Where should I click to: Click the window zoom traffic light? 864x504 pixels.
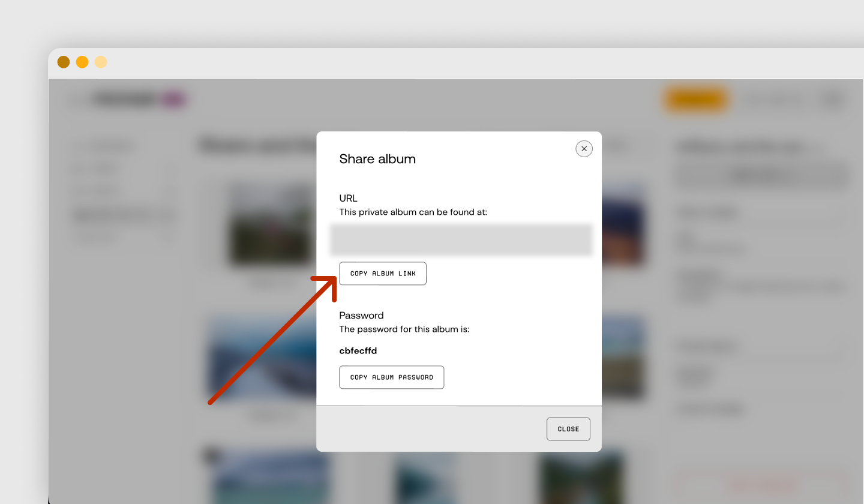pos(101,62)
